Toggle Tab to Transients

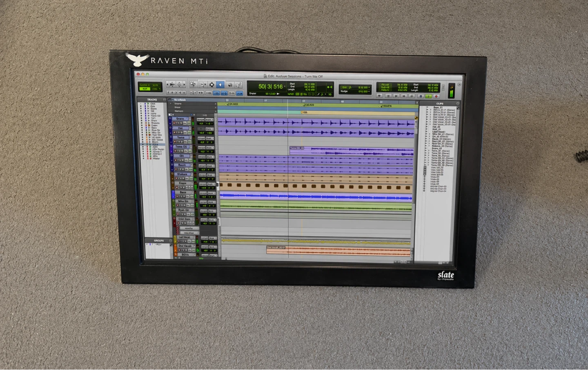(201, 93)
